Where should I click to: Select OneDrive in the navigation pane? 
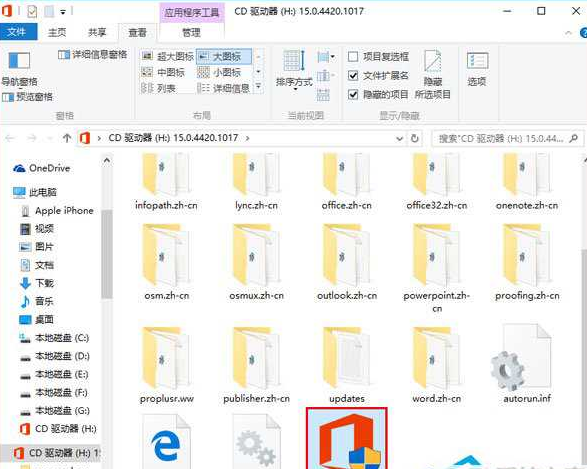coord(42,168)
